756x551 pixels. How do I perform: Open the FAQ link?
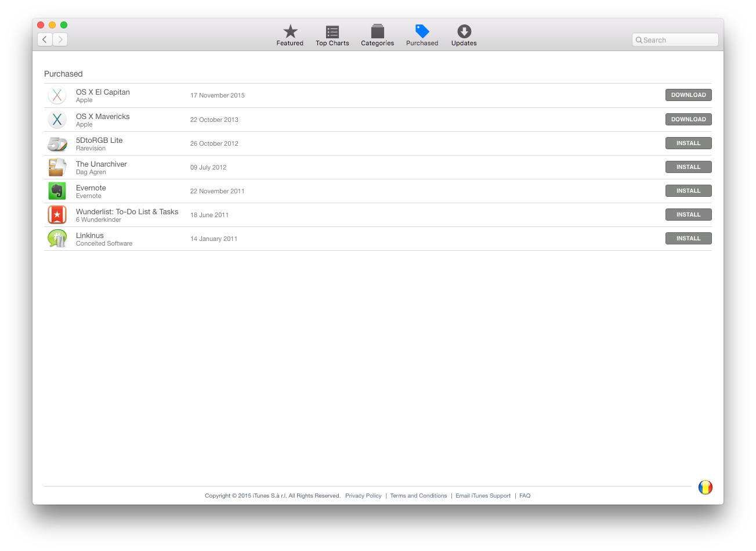(x=525, y=496)
